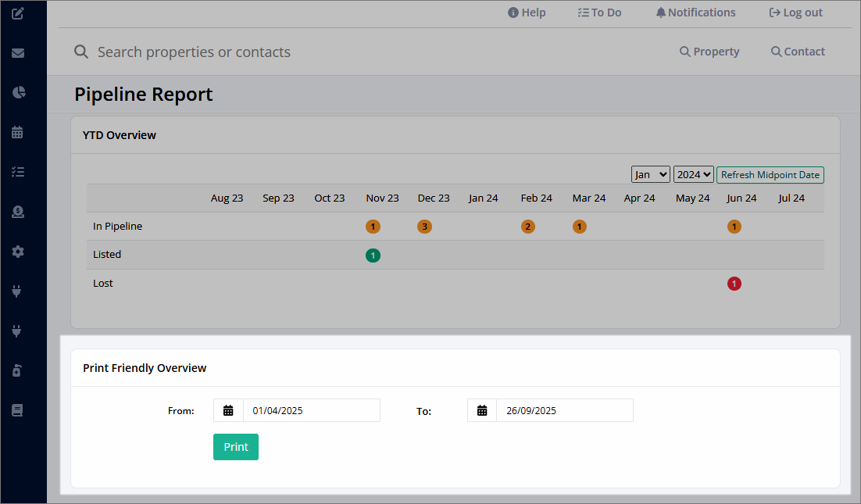Open the pie chart reports icon
Viewport: 861px width, 504px height.
(18, 92)
